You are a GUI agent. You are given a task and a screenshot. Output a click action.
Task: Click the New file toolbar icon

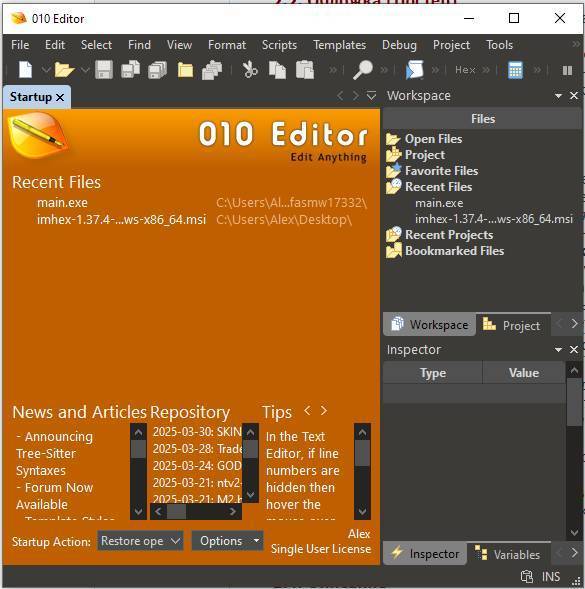pos(25,70)
